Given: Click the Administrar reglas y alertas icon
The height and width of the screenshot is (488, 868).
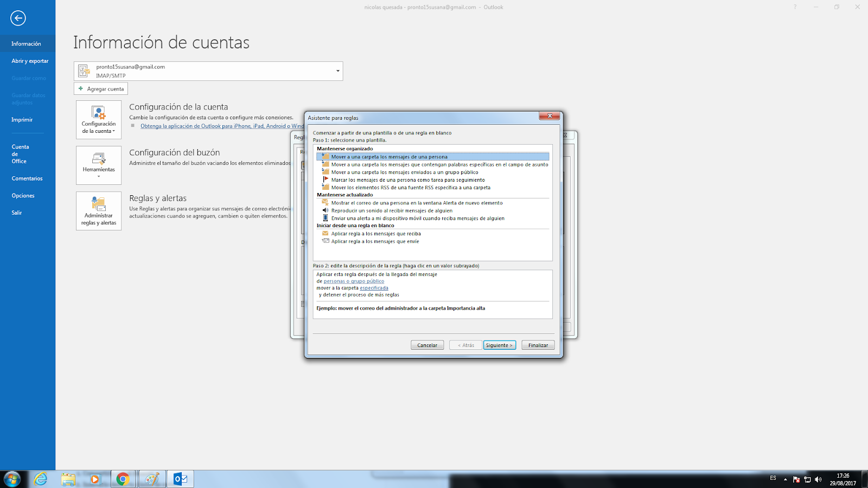Looking at the screenshot, I should (x=99, y=204).
